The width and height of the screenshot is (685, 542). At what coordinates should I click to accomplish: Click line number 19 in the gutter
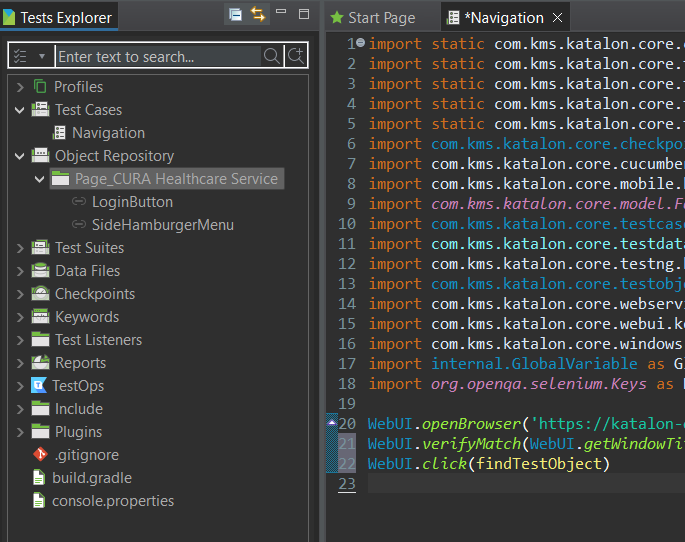(347, 404)
